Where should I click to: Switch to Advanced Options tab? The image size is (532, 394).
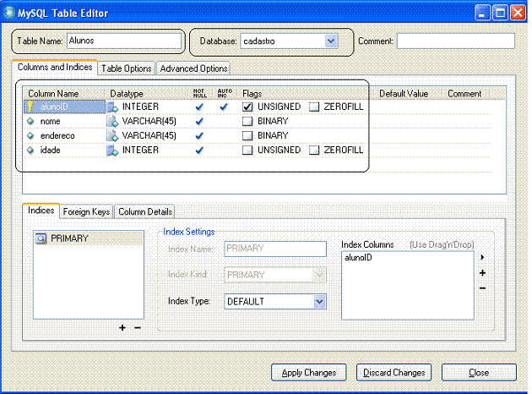[x=193, y=68]
